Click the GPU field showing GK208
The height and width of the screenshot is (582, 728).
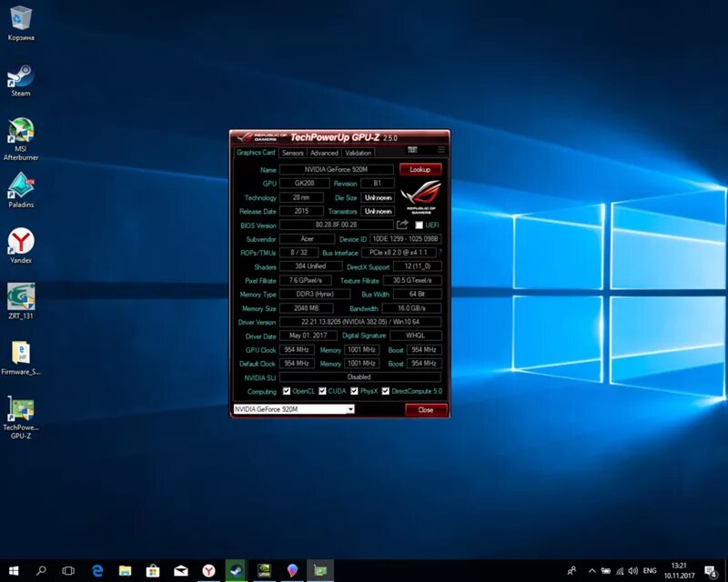point(305,183)
